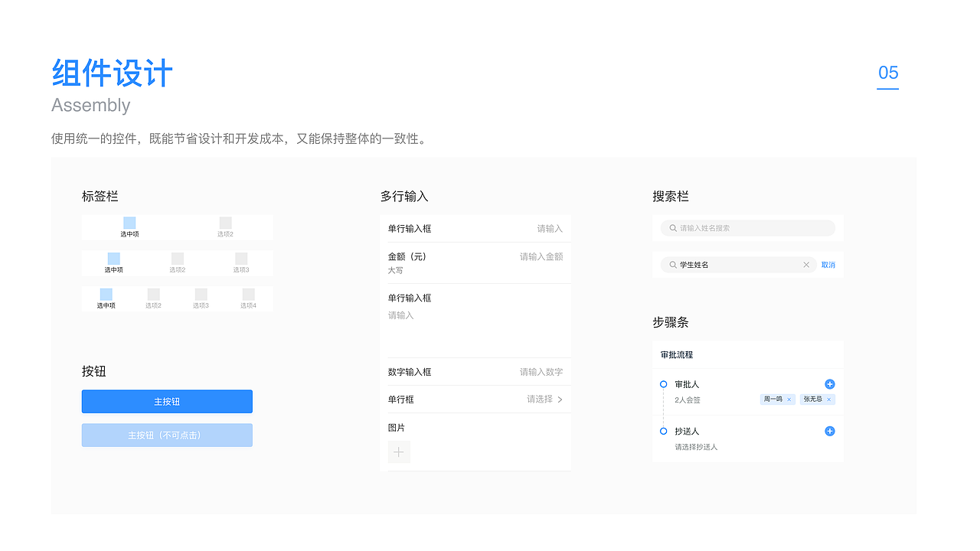This screenshot has width=980, height=551.
Task: Click the 审批人 step circle
Action: [663, 383]
